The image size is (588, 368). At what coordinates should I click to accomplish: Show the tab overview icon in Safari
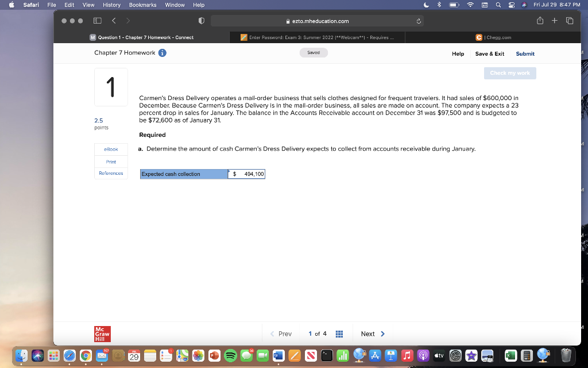570,21
